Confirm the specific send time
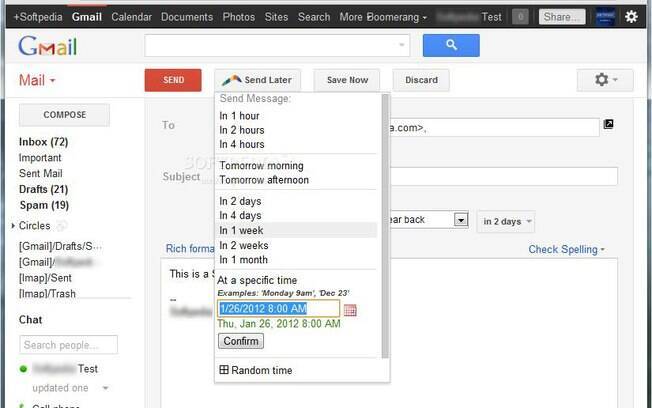The height and width of the screenshot is (408, 652). [x=241, y=341]
